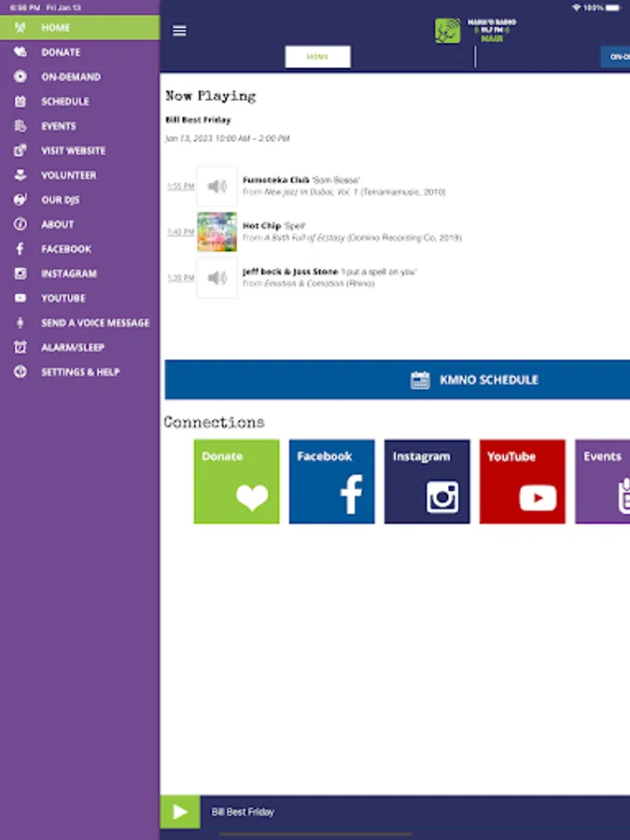Tap the green Donate tile
The height and width of the screenshot is (840, 630).
(236, 482)
